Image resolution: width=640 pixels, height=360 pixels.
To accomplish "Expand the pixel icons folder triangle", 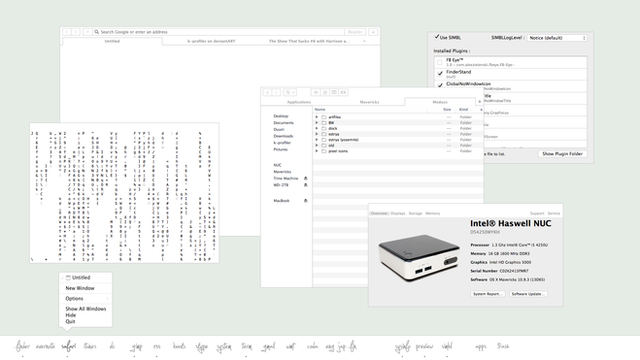I will coord(317,151).
